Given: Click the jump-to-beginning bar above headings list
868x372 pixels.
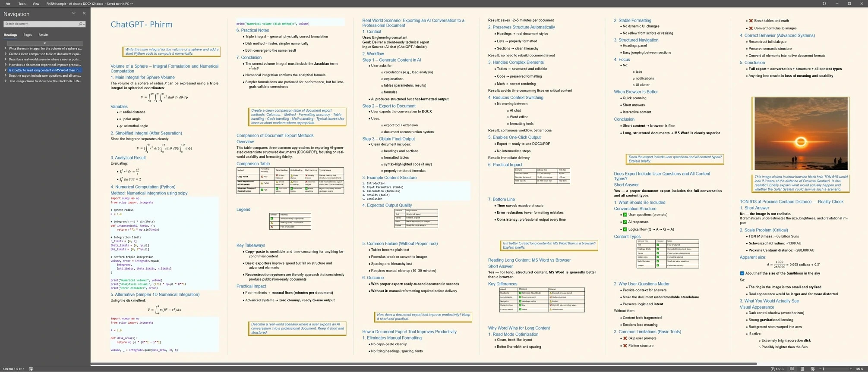Looking at the screenshot, I should point(44,43).
